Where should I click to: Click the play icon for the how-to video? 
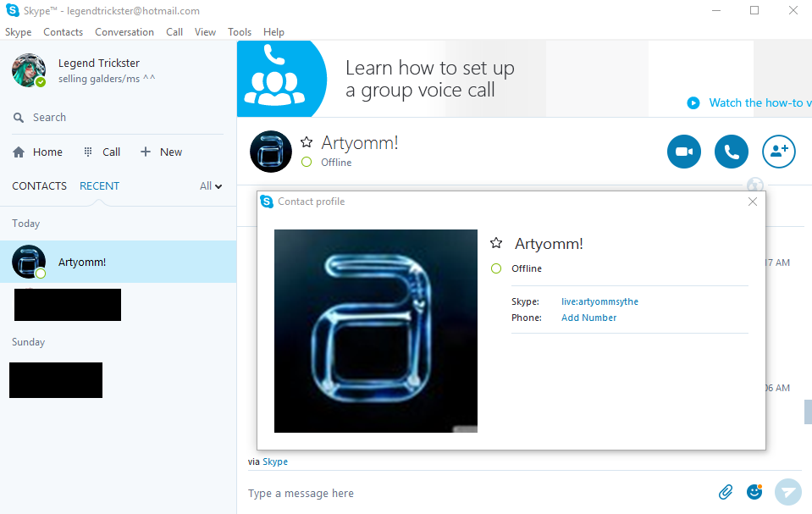click(693, 102)
